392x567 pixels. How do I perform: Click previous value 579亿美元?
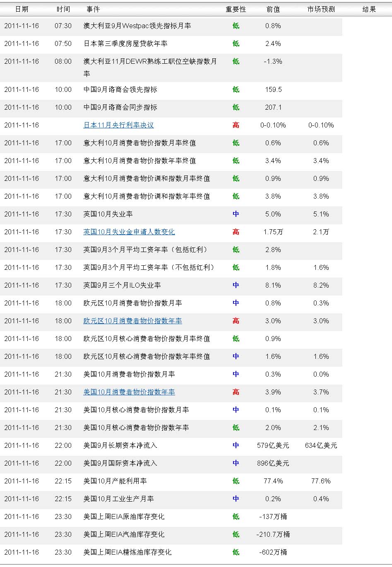pos(273,445)
